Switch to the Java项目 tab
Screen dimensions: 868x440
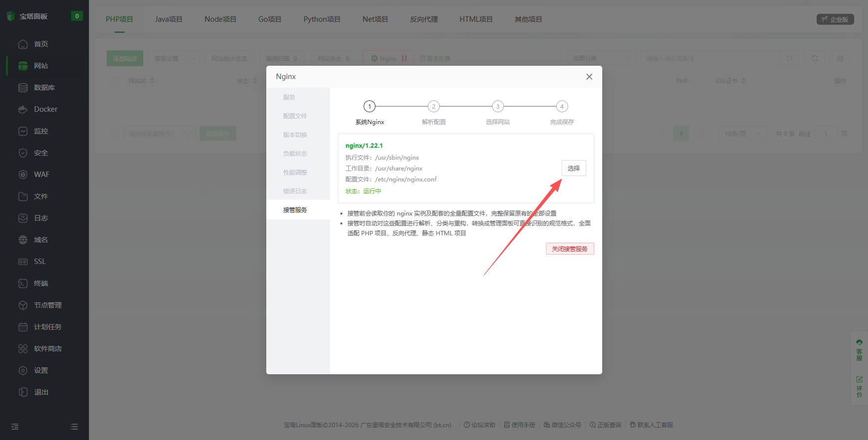(x=169, y=19)
